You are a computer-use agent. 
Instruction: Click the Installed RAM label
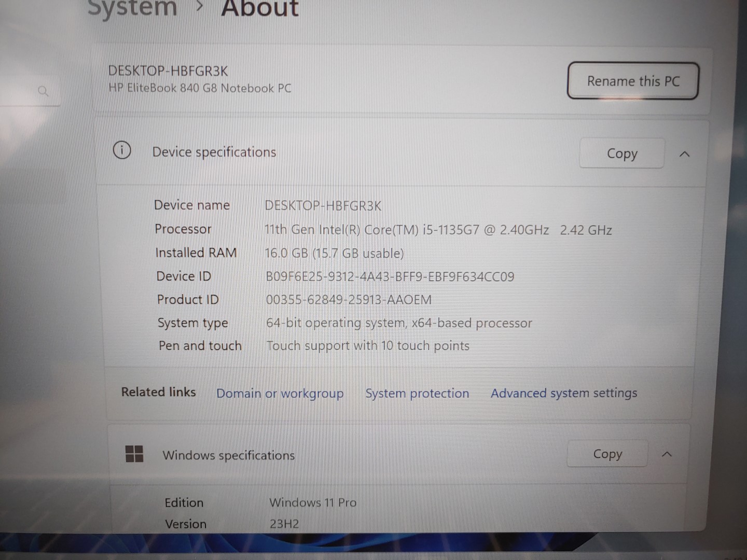coord(196,253)
